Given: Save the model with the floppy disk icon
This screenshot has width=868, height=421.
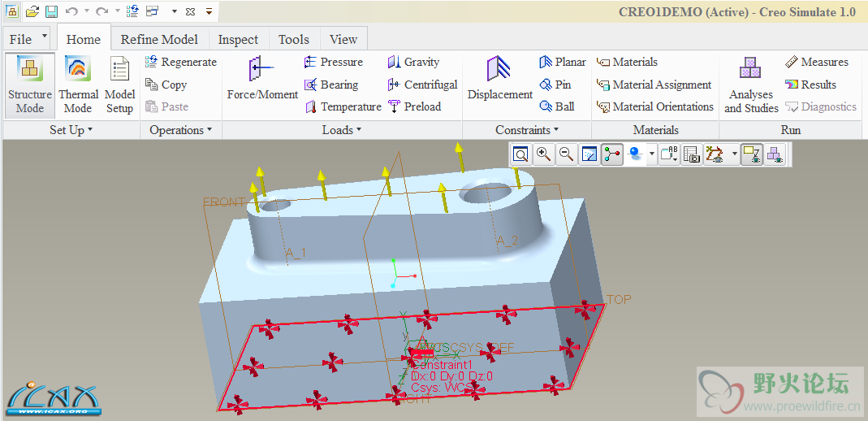Looking at the screenshot, I should click(x=51, y=11).
